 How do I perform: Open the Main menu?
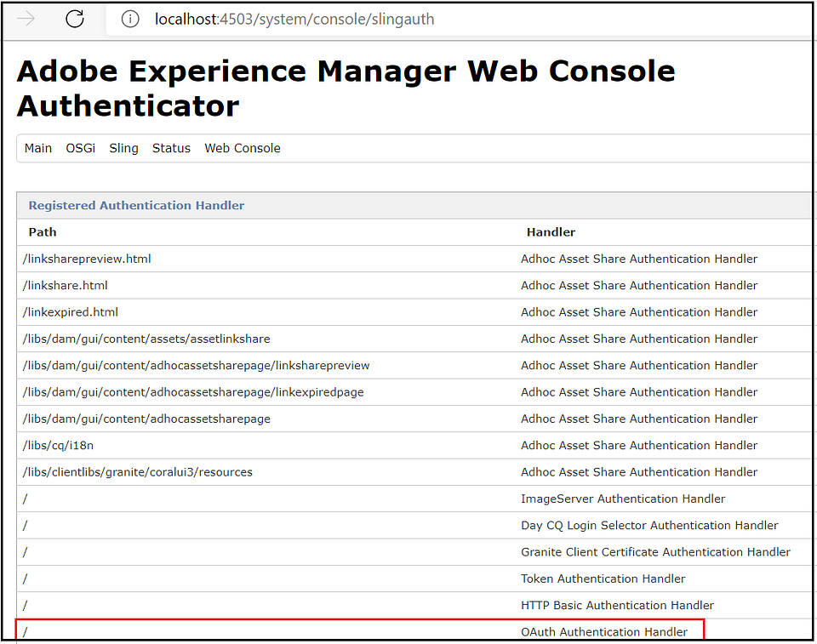[38, 148]
